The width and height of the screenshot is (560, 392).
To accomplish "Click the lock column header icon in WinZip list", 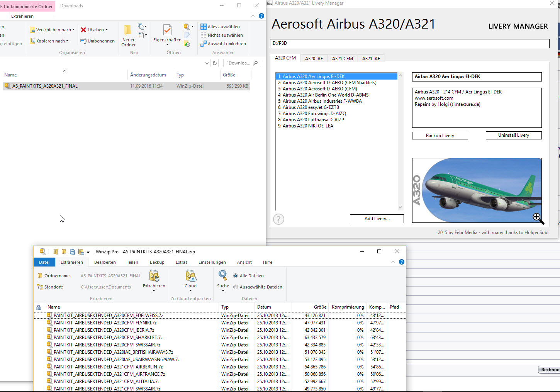I will [38, 307].
